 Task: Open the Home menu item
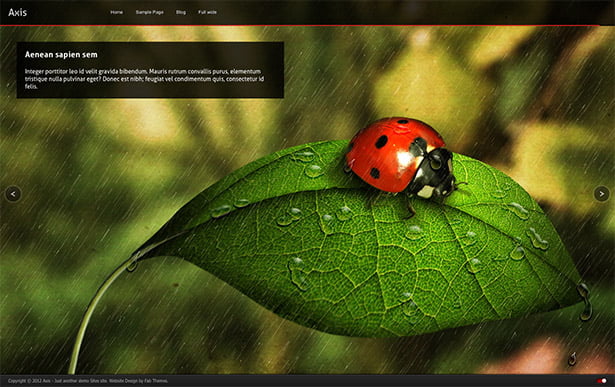tap(116, 12)
